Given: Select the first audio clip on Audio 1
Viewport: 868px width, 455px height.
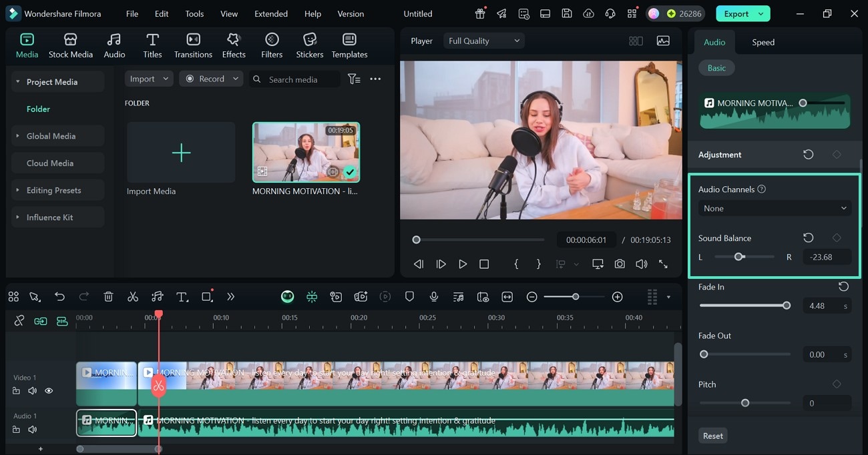Looking at the screenshot, I should point(106,424).
